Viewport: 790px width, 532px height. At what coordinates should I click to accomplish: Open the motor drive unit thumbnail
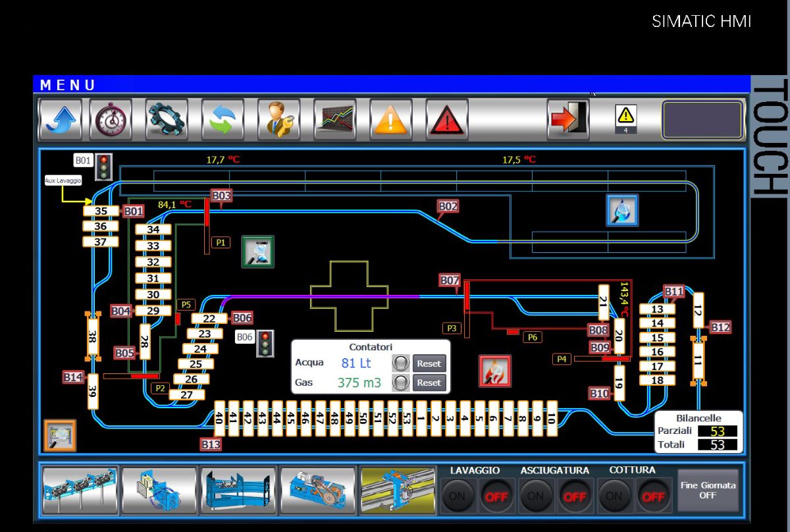pyautogui.click(x=317, y=491)
